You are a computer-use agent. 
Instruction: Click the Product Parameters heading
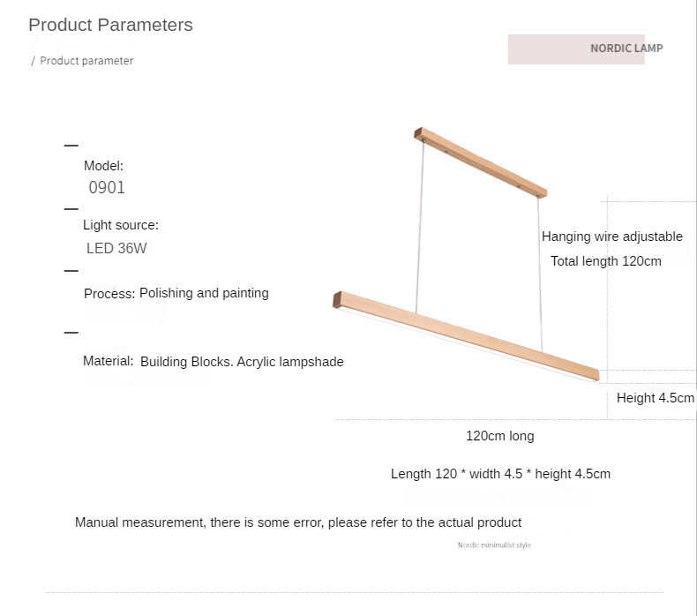[x=110, y=25]
